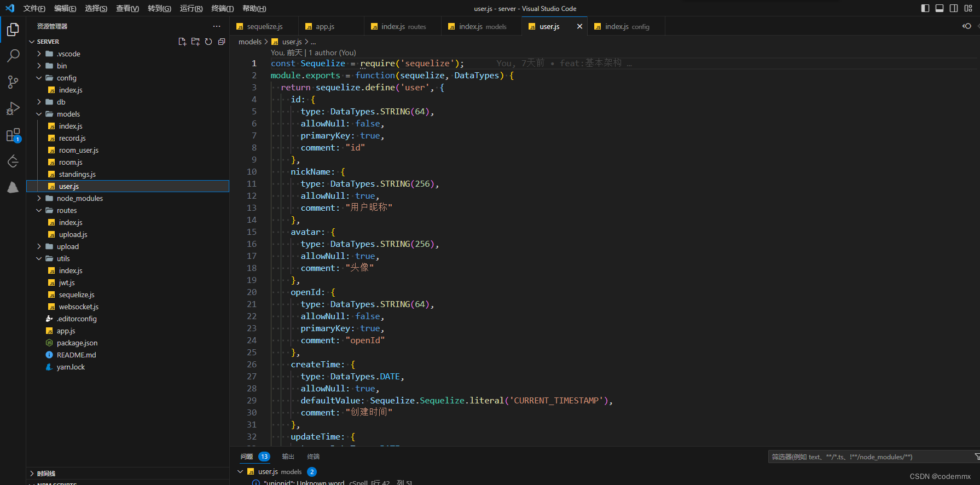Open the Extensions view with badge
Viewport: 980px width, 485px height.
(13, 135)
